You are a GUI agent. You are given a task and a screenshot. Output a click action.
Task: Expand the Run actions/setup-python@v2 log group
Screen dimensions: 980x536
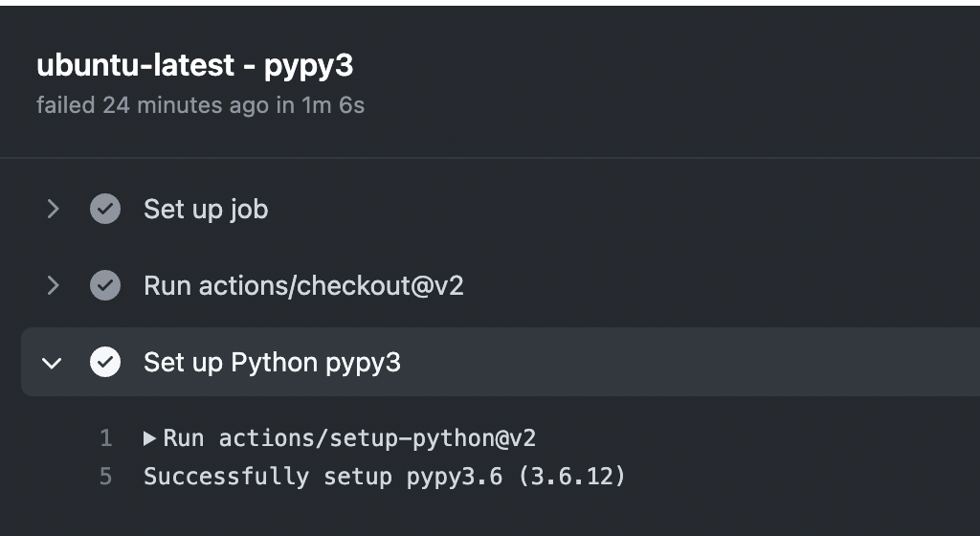coord(149,438)
